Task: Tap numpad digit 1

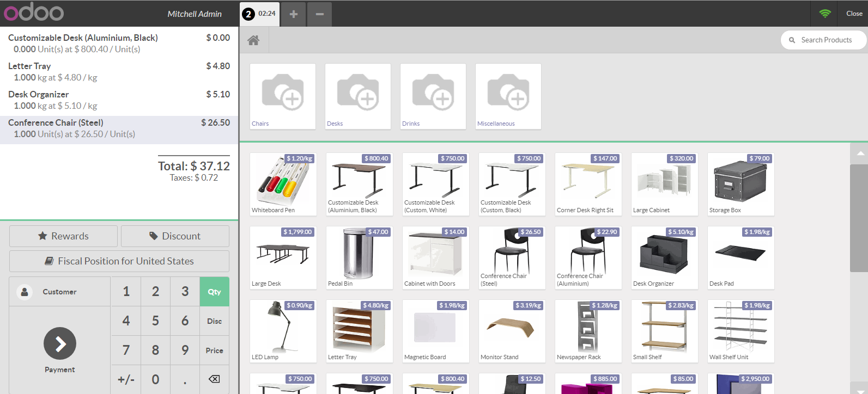Action: pos(126,292)
